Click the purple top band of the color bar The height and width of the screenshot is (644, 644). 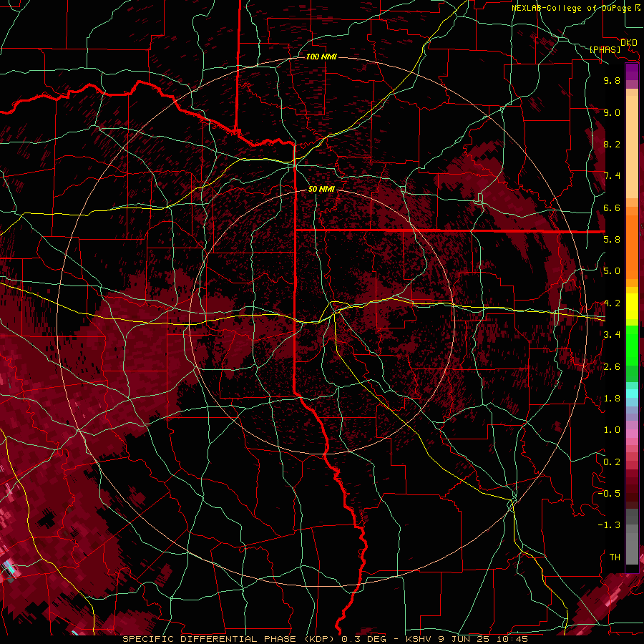coord(632,72)
